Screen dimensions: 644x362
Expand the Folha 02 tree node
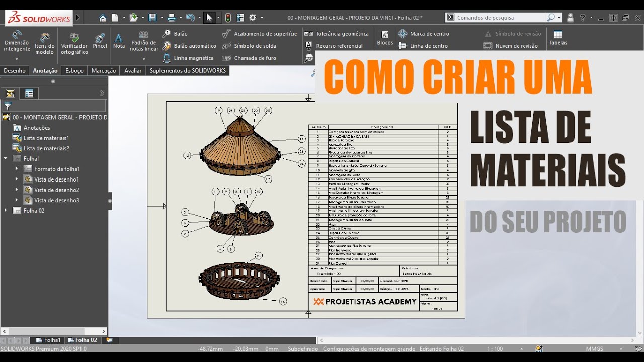point(6,211)
